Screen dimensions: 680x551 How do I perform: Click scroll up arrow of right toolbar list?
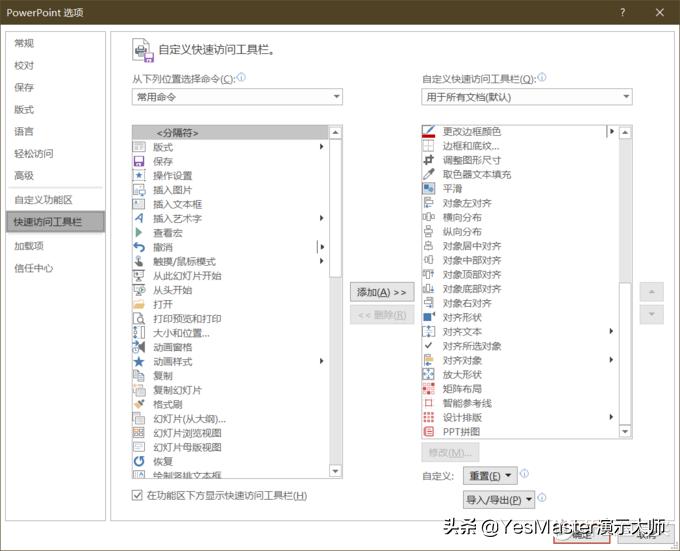pos(625,132)
